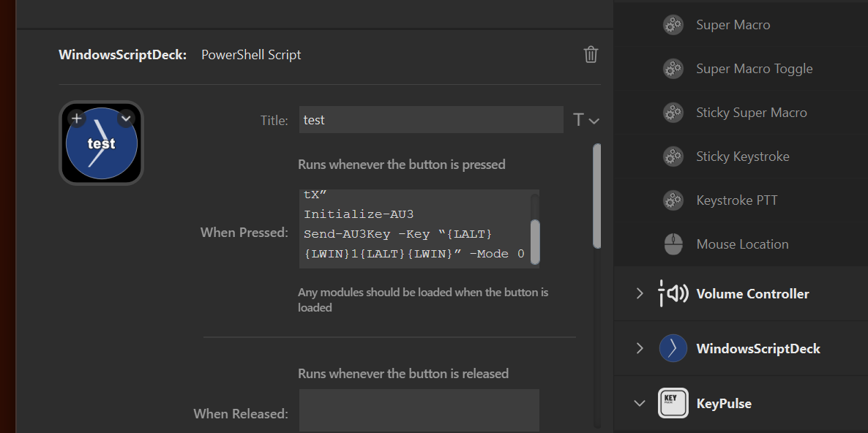
Task: Click the KeyPulse key icon
Action: (673, 403)
